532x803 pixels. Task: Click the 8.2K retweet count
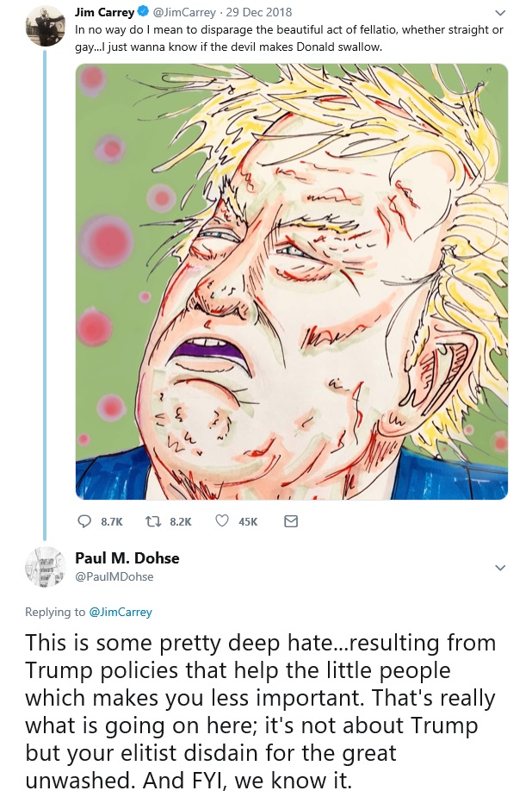pyautogui.click(x=181, y=521)
